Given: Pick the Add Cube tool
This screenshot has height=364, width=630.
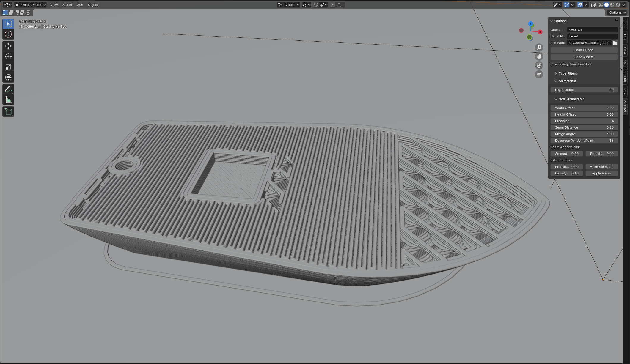Looking at the screenshot, I should pos(8,111).
